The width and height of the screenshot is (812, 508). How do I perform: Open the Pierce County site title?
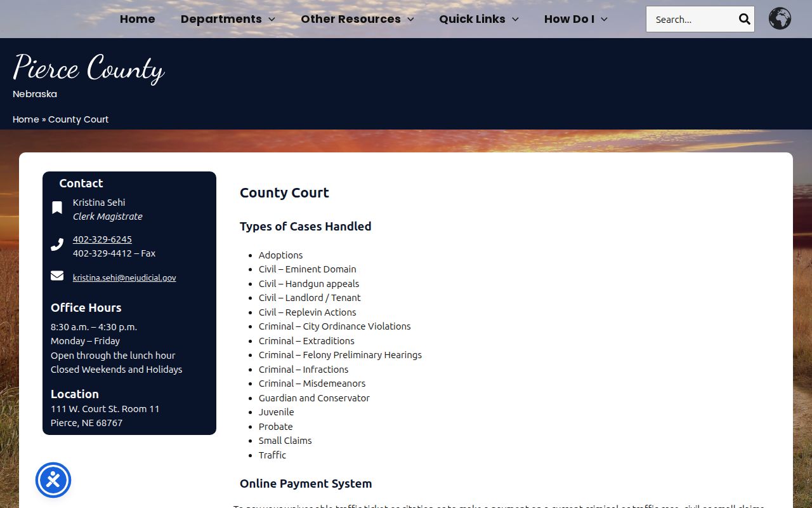click(x=89, y=67)
